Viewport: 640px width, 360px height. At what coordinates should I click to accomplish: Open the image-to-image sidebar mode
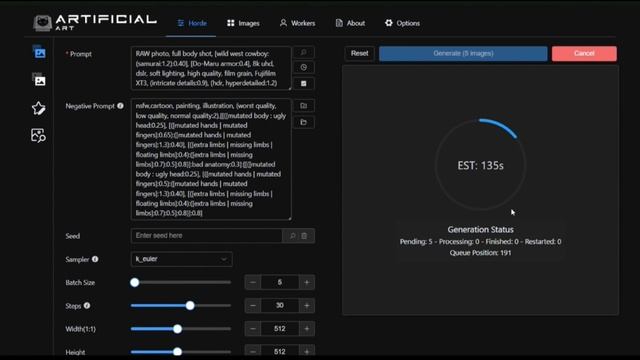(x=39, y=80)
